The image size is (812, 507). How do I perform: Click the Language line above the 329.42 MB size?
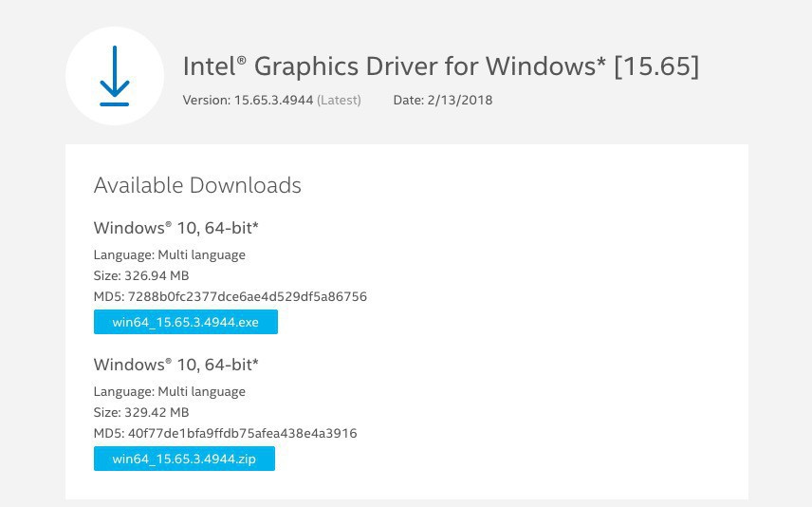[x=170, y=391]
